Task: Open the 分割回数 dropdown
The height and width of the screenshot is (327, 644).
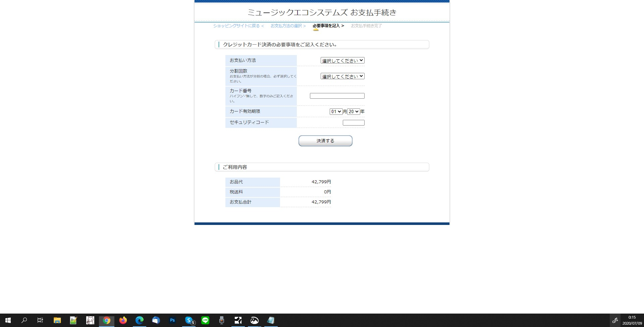Action: (342, 76)
